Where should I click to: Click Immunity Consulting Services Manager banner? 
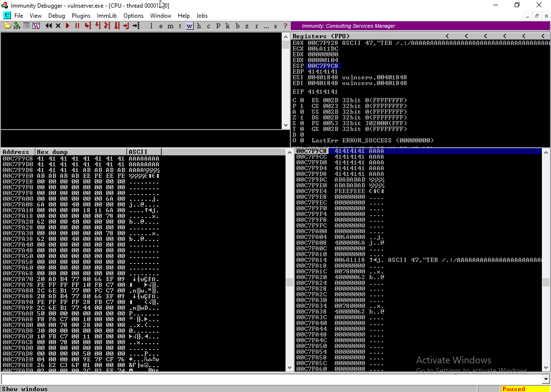349,26
